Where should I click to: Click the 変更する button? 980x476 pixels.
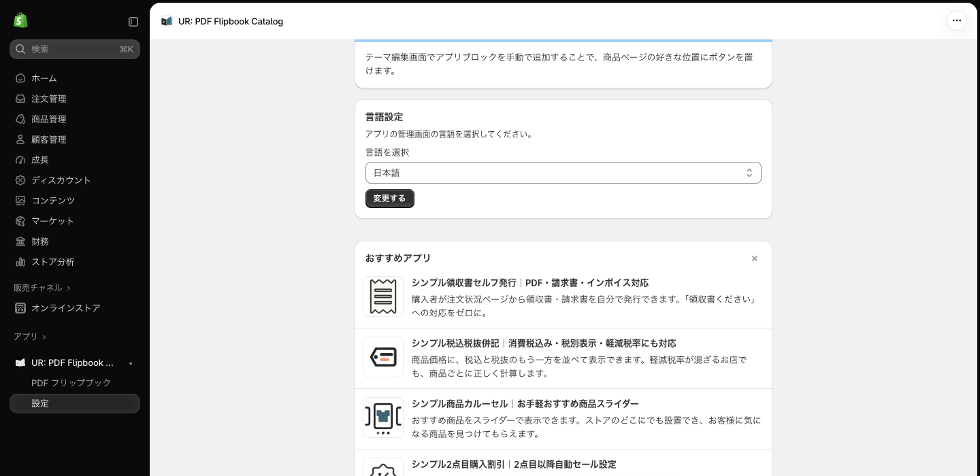[390, 199]
